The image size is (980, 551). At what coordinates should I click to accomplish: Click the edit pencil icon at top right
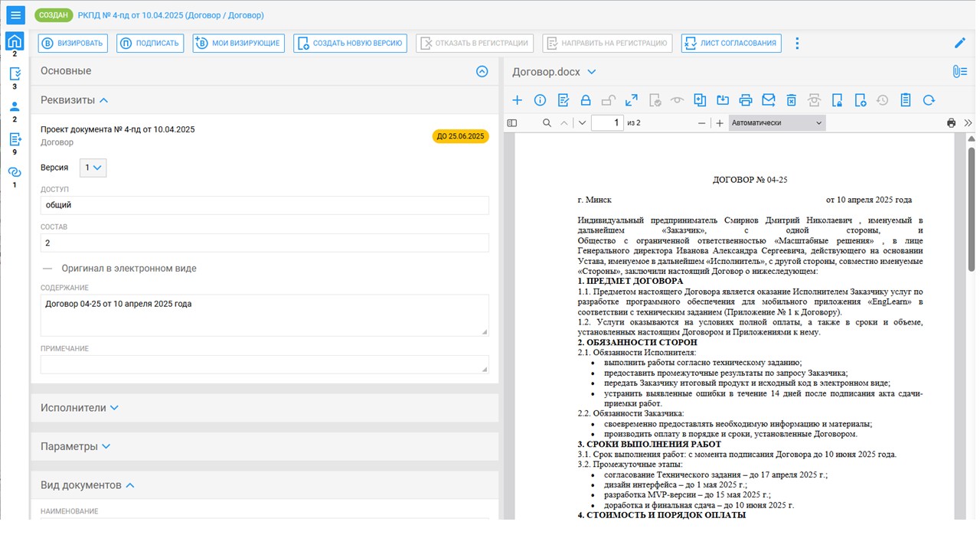click(x=960, y=43)
